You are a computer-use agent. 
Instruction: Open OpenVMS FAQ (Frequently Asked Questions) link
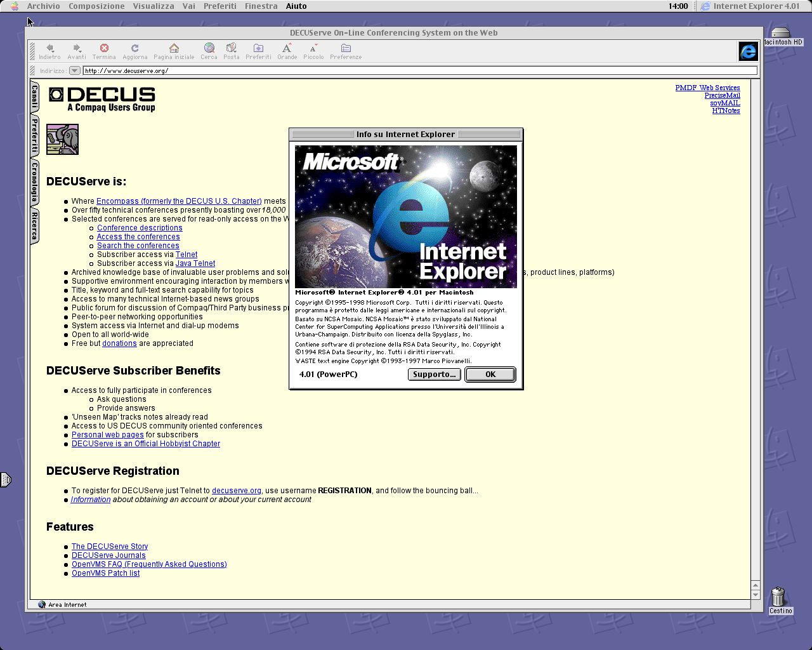click(x=149, y=564)
